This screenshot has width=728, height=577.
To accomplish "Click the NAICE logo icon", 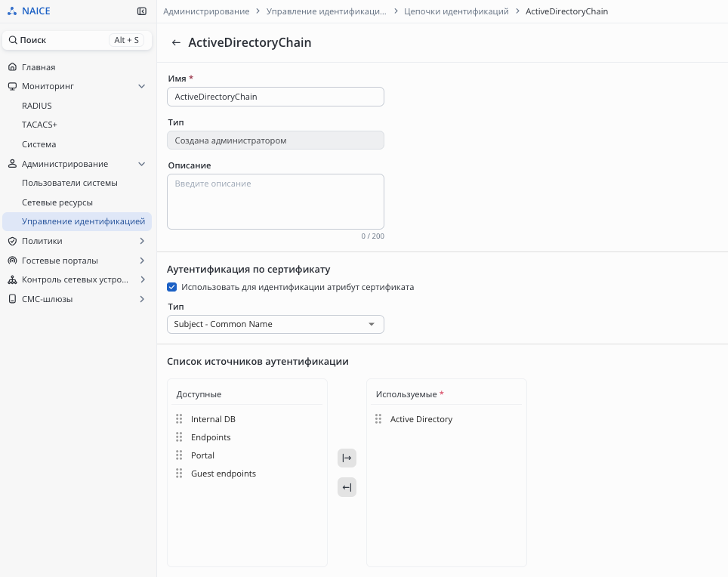I will (x=12, y=11).
